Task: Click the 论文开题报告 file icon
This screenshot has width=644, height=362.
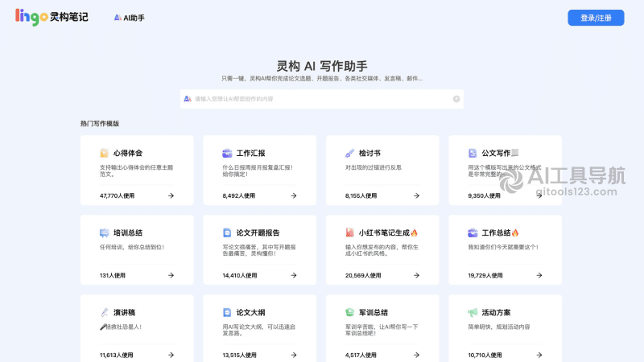Action: 227,232
